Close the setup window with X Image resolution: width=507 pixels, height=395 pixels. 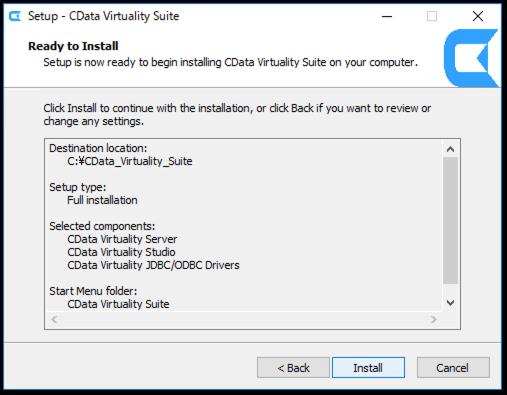pos(478,16)
